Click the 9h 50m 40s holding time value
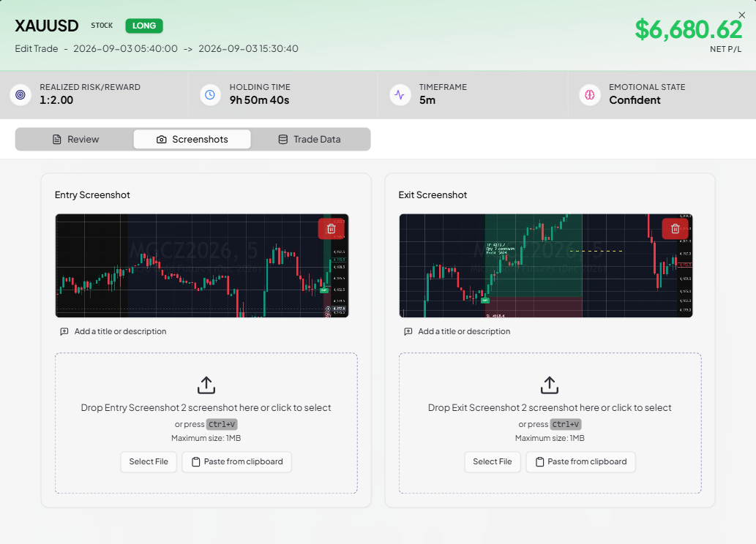This screenshot has height=544, width=756. (259, 100)
